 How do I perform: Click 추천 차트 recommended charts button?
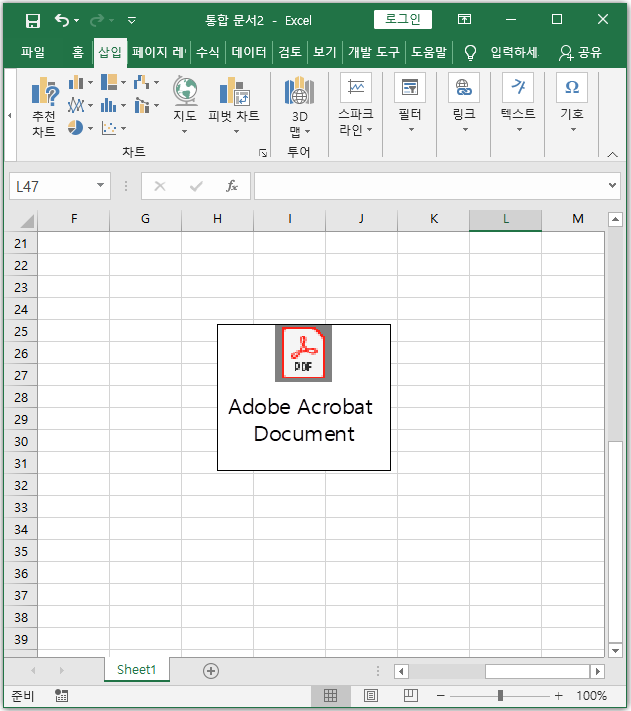click(44, 107)
